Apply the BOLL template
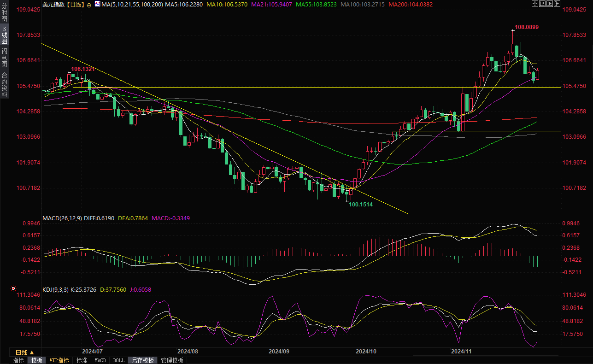This screenshot has height=364, width=593. pyautogui.click(x=118, y=360)
